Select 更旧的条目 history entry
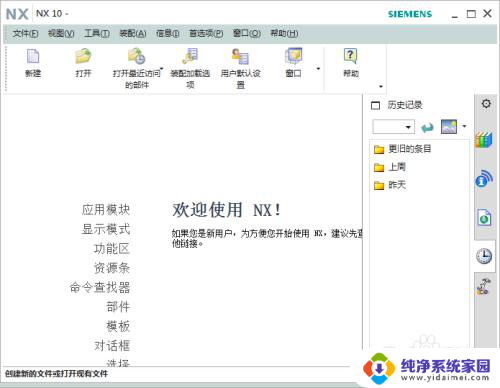This screenshot has height=388, width=500. [x=410, y=149]
